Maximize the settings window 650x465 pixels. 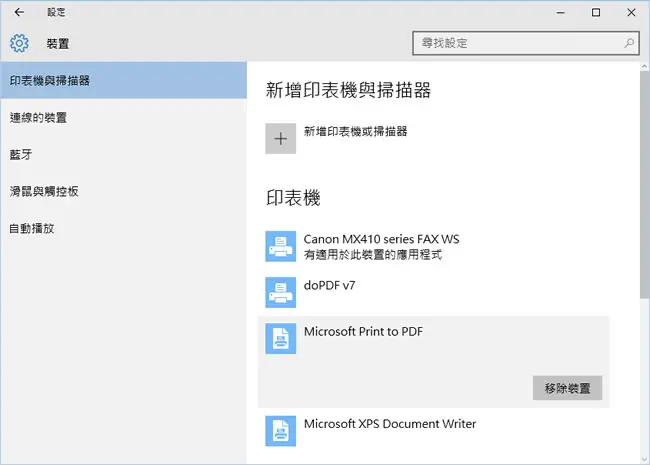point(596,12)
